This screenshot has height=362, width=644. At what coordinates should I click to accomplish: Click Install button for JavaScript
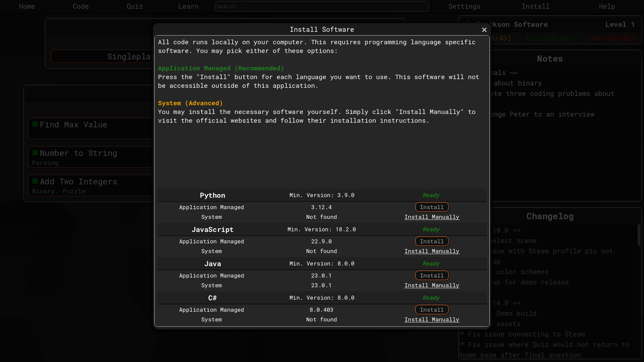[x=432, y=241]
